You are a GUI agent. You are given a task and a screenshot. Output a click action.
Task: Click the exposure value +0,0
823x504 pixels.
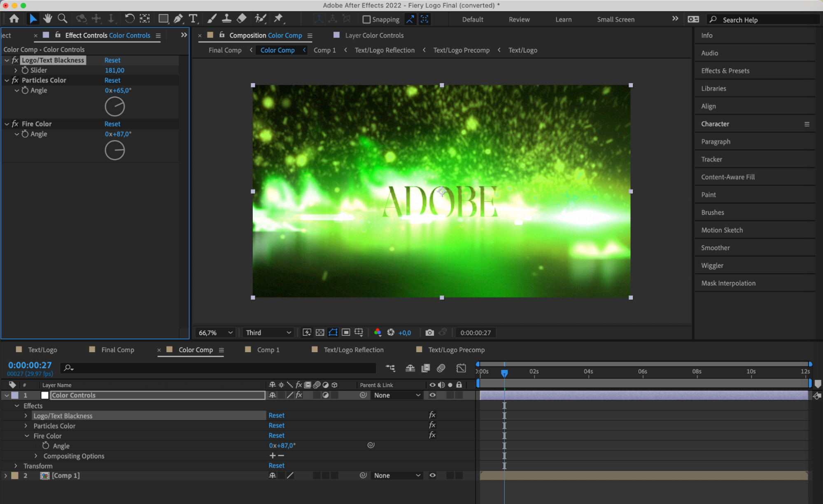pos(405,332)
